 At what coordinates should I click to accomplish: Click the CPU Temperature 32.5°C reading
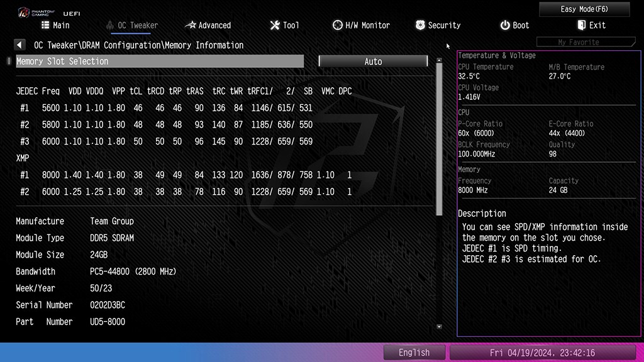[469, 76]
